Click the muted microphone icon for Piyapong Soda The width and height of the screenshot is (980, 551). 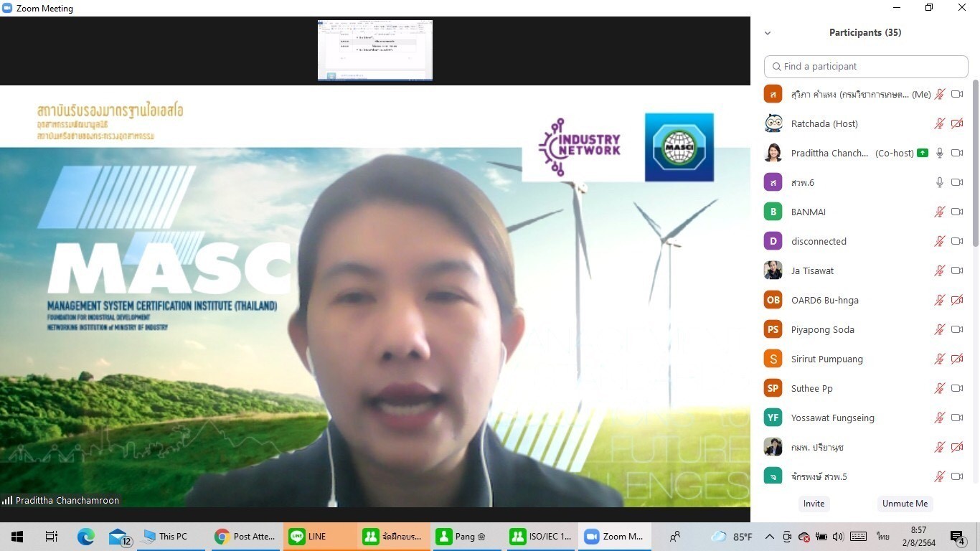(939, 329)
